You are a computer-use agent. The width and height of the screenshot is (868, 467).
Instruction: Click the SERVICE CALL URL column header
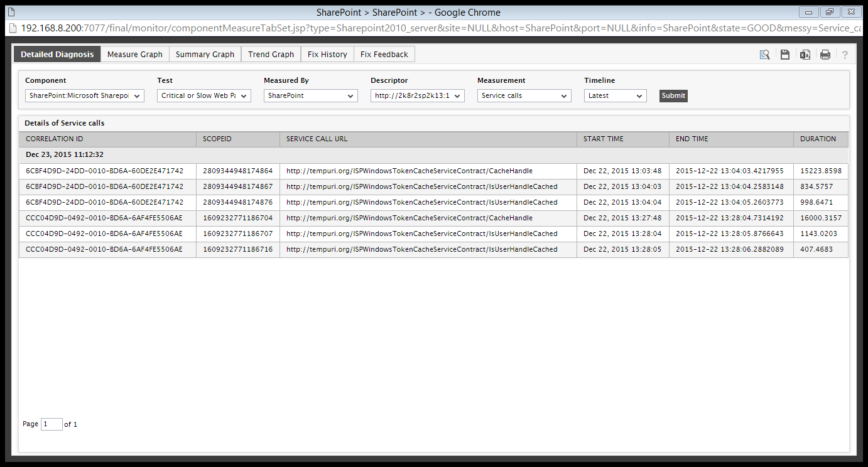[428, 139]
